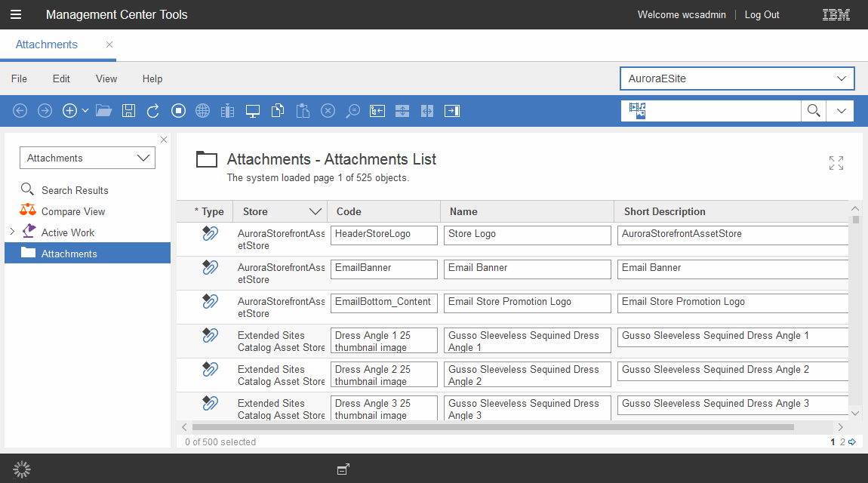Click the Code column header

click(x=384, y=211)
